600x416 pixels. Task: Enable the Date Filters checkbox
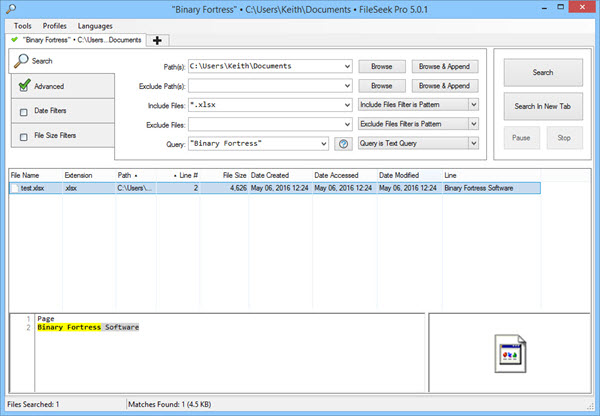pyautogui.click(x=24, y=112)
